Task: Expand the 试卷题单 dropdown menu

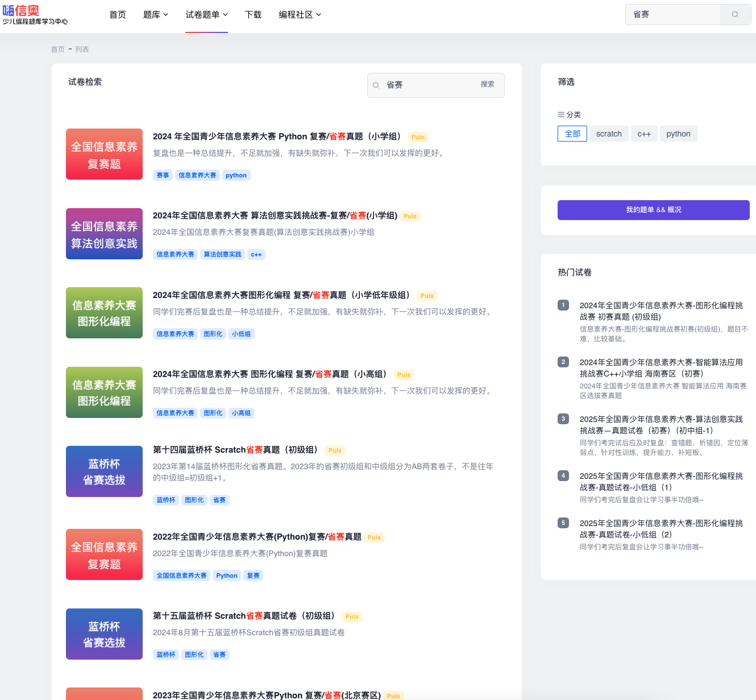Action: pyautogui.click(x=206, y=15)
